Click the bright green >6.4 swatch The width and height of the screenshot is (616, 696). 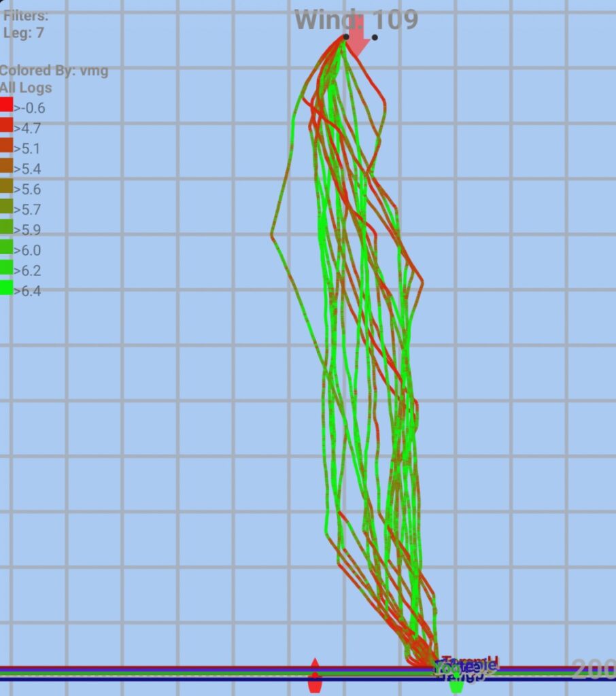(6, 288)
